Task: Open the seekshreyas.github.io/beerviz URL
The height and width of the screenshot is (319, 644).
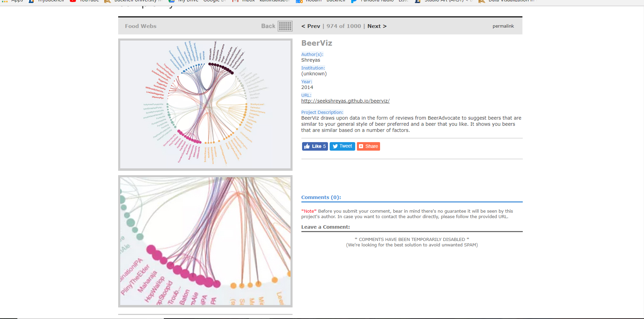Action: tap(345, 101)
